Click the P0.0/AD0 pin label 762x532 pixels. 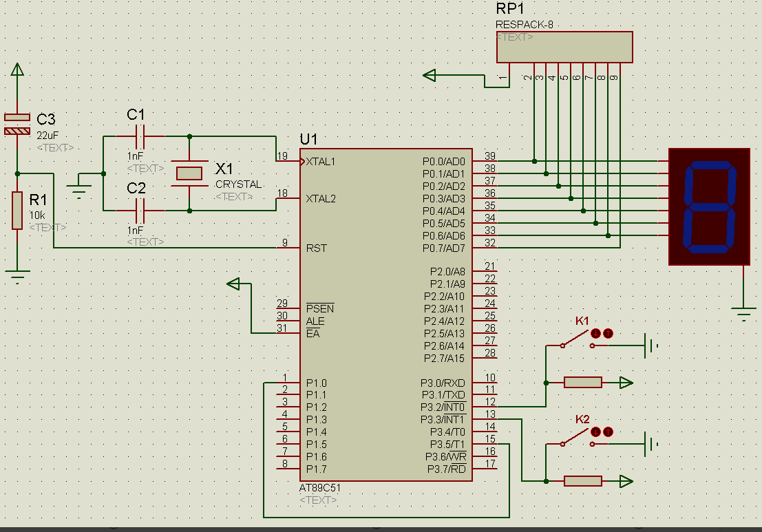point(444,162)
